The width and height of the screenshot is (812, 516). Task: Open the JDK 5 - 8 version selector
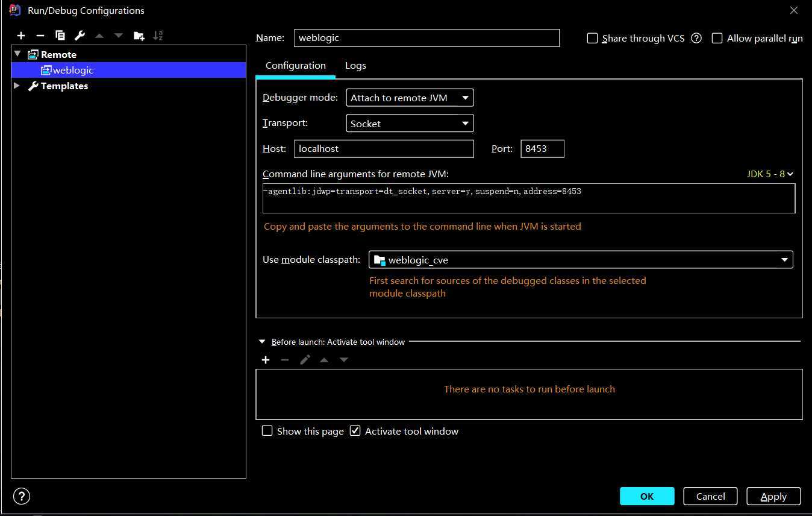coord(770,174)
